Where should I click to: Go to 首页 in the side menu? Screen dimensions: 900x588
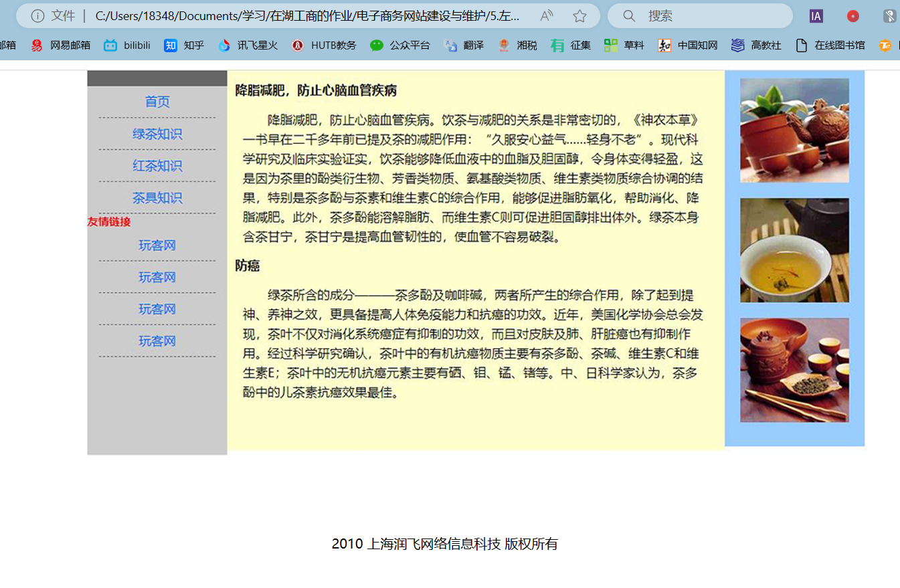coord(157,102)
